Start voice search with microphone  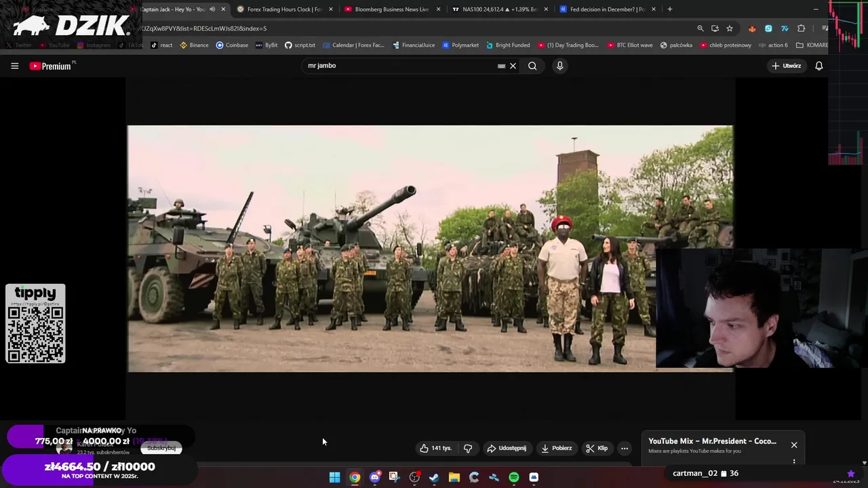coord(559,66)
